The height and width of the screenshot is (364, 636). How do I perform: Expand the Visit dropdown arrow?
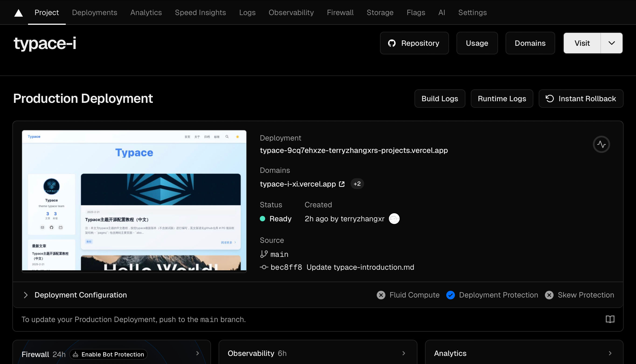(x=612, y=43)
